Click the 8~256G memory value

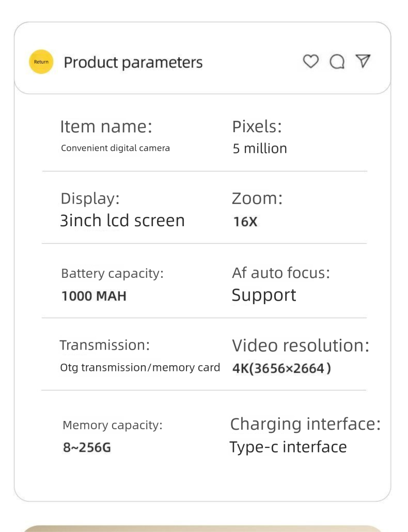pyautogui.click(x=86, y=447)
